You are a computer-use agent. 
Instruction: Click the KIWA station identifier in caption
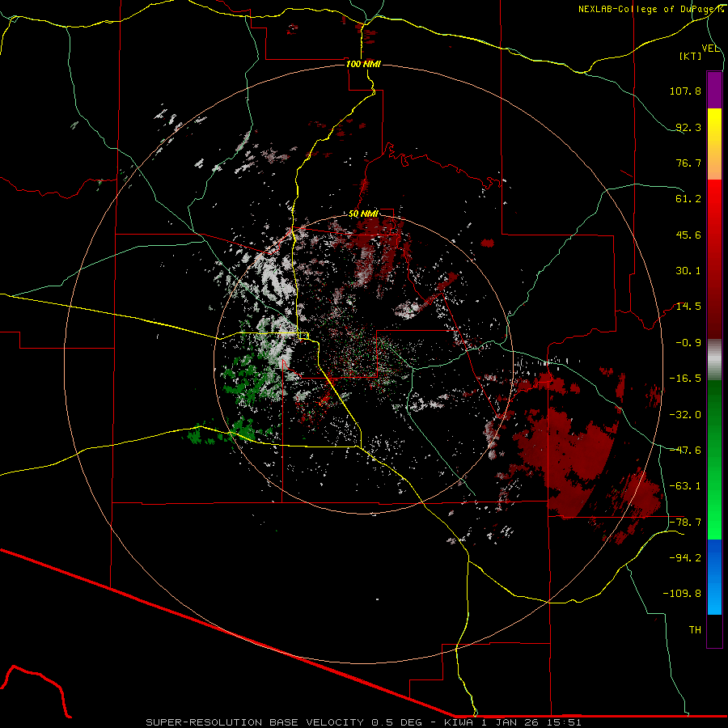[459, 722]
